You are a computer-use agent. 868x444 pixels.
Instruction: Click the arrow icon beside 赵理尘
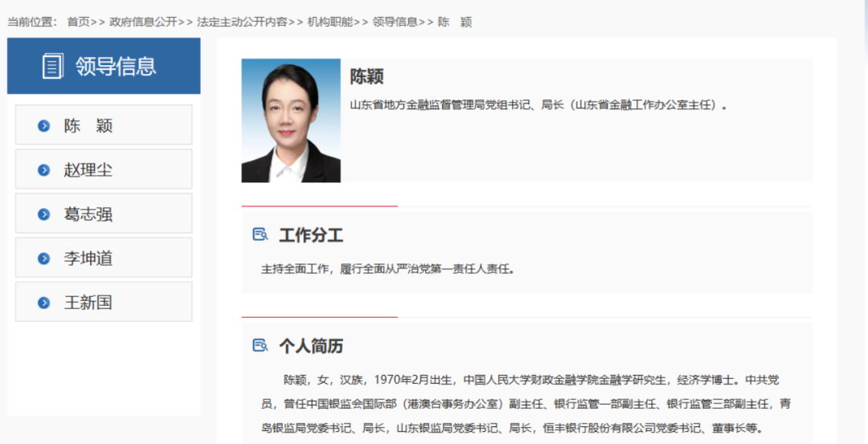(x=44, y=170)
